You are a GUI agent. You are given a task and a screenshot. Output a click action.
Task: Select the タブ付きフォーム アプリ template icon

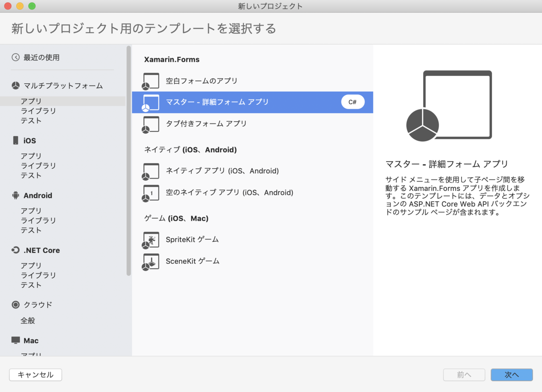pyautogui.click(x=150, y=125)
